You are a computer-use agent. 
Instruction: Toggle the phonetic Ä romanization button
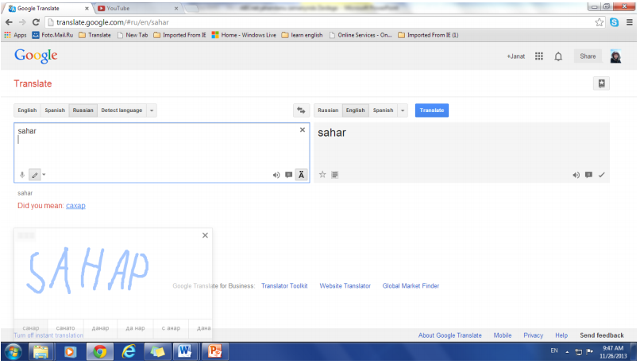coord(302,175)
